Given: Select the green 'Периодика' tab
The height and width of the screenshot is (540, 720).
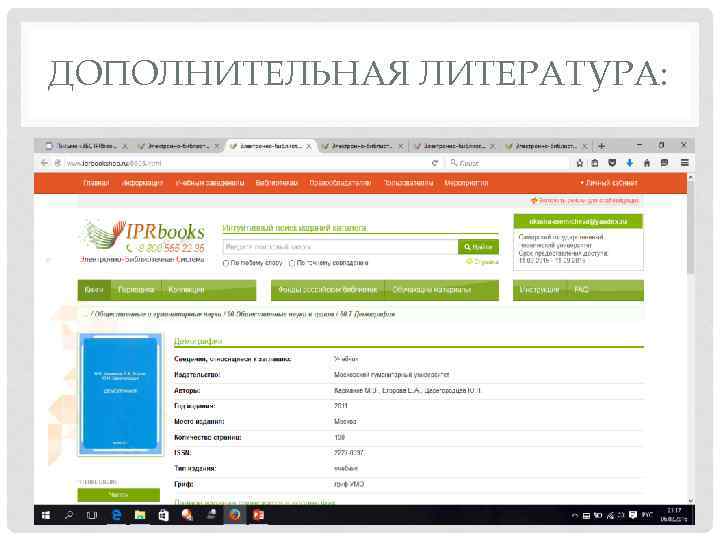Looking at the screenshot, I should pos(136,290).
